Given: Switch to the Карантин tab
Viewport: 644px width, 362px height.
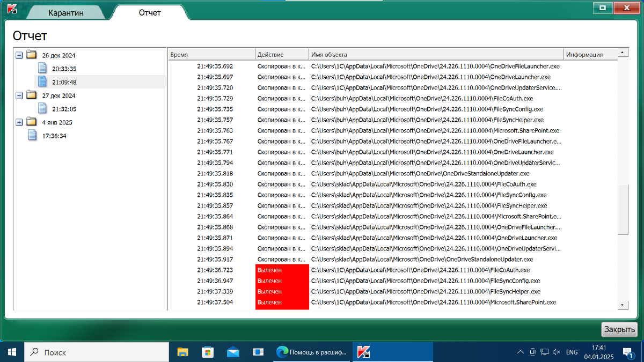Looking at the screenshot, I should pyautogui.click(x=66, y=13).
